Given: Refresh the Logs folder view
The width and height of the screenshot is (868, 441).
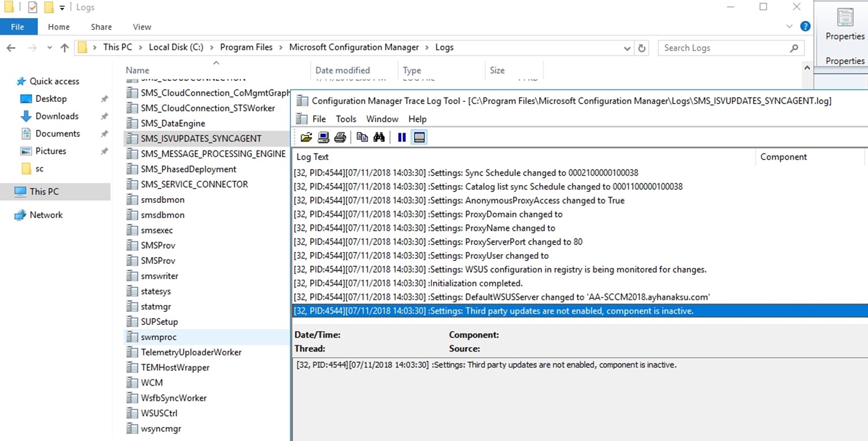Looking at the screenshot, I should [642, 48].
